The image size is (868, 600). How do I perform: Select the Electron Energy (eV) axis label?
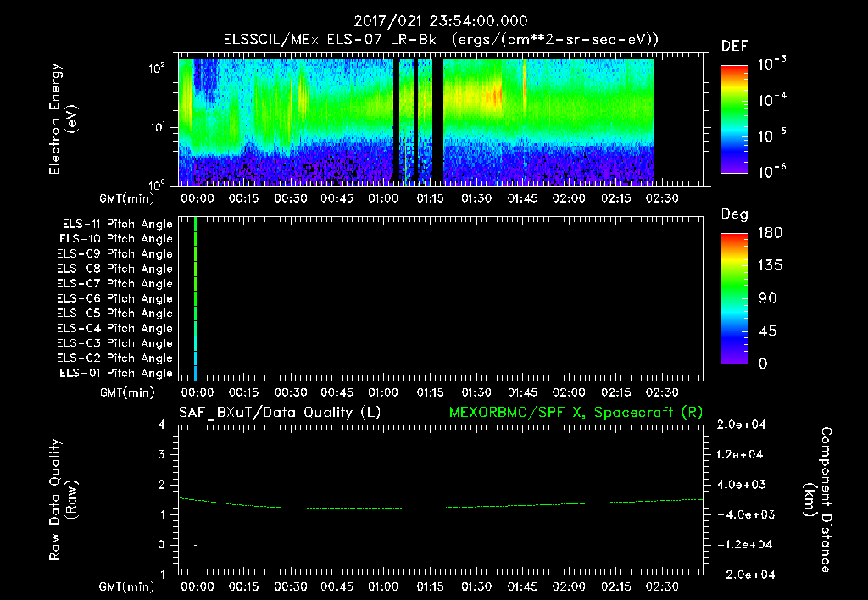tap(63, 119)
